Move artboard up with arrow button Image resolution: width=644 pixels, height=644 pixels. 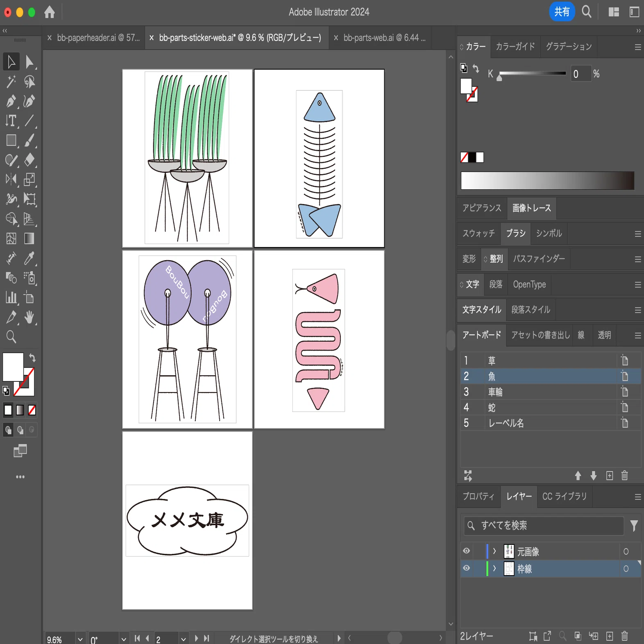pyautogui.click(x=578, y=476)
